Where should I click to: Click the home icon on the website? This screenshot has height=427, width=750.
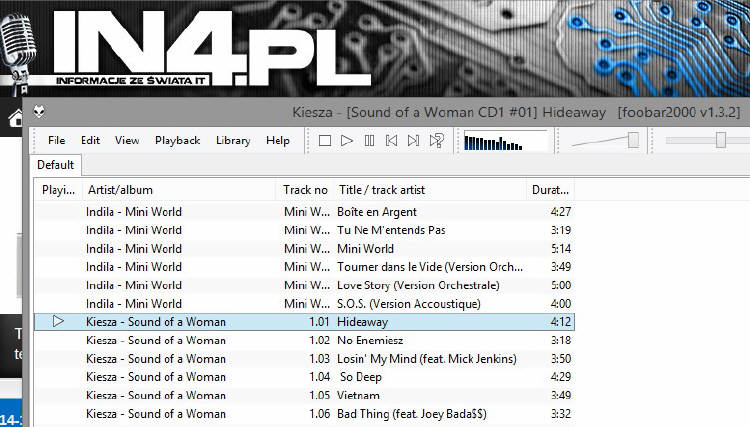15,118
